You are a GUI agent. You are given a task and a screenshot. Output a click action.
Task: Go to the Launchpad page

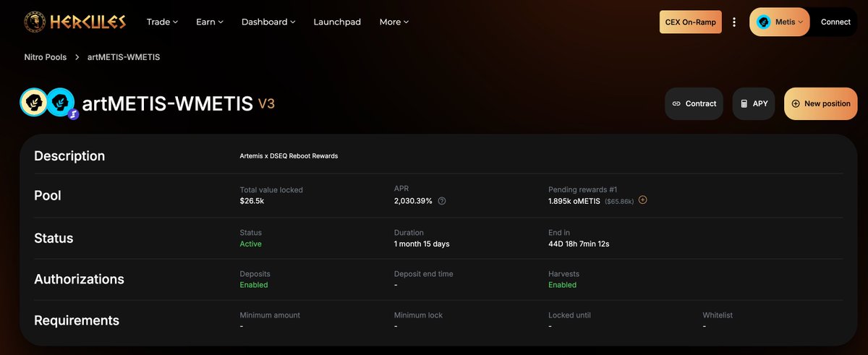click(337, 22)
